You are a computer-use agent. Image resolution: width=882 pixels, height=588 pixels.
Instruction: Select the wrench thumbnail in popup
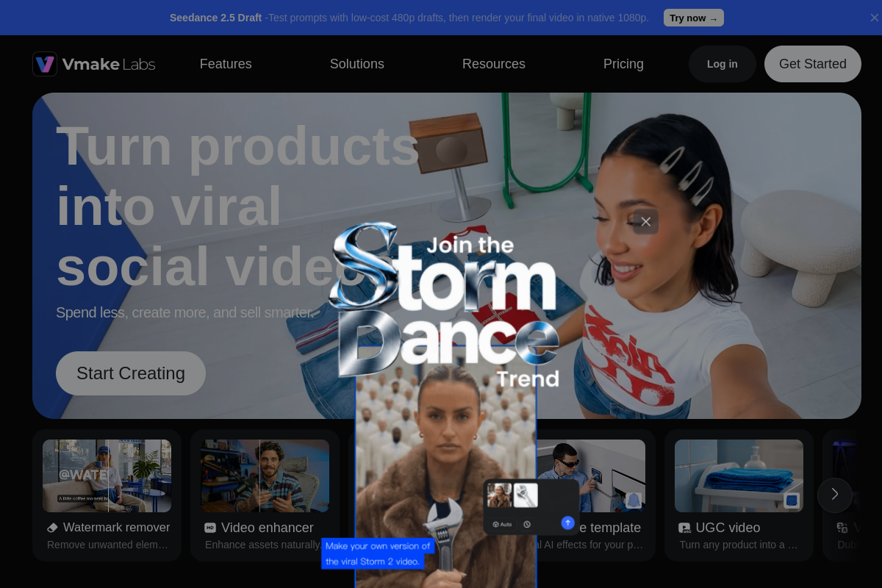point(526,495)
